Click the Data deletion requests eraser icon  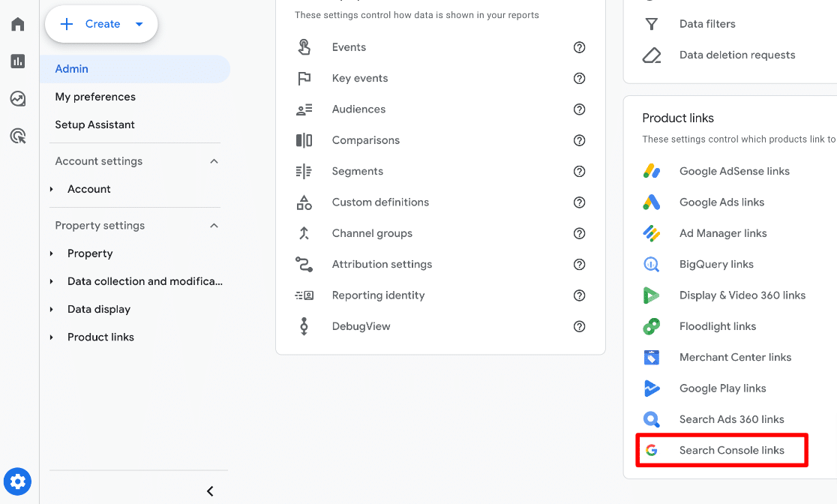[652, 54]
